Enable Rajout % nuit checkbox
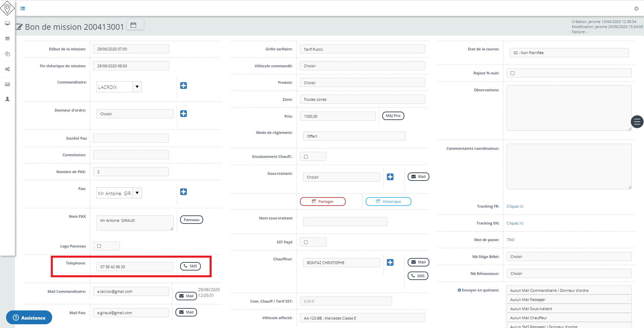This screenshot has height=328, width=644. (512, 73)
